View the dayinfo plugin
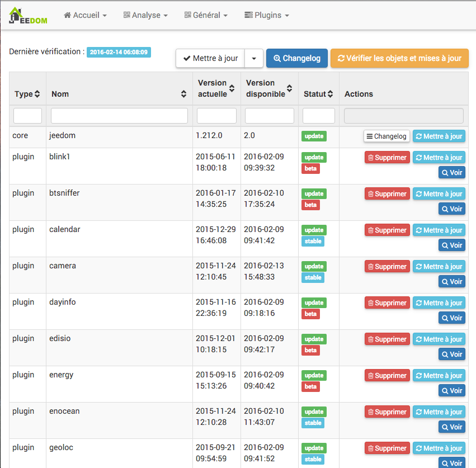The width and height of the screenshot is (476, 468). pyautogui.click(x=452, y=318)
